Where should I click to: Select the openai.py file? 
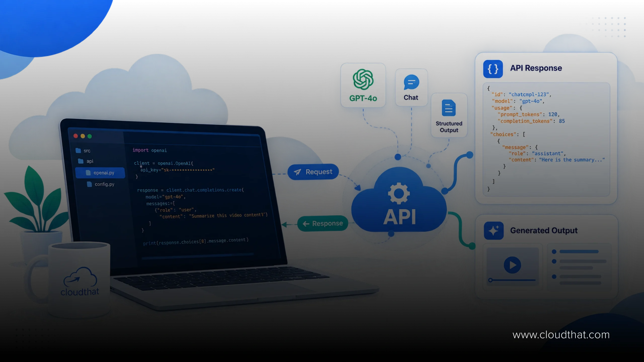click(100, 173)
